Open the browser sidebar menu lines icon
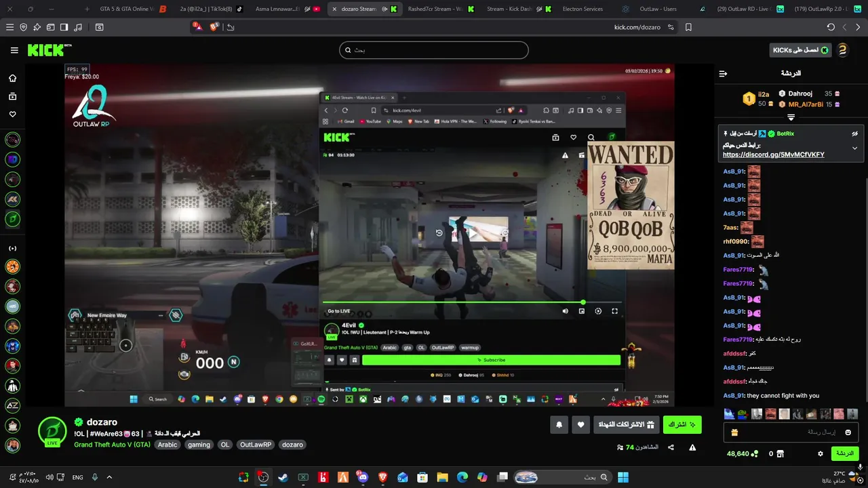The image size is (868, 488). [x=9, y=27]
